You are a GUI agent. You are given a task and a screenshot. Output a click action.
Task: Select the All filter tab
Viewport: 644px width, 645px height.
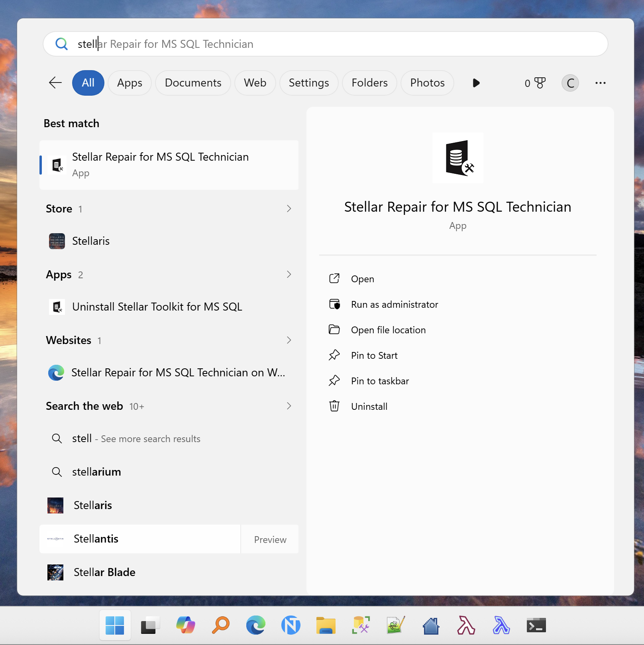[88, 83]
